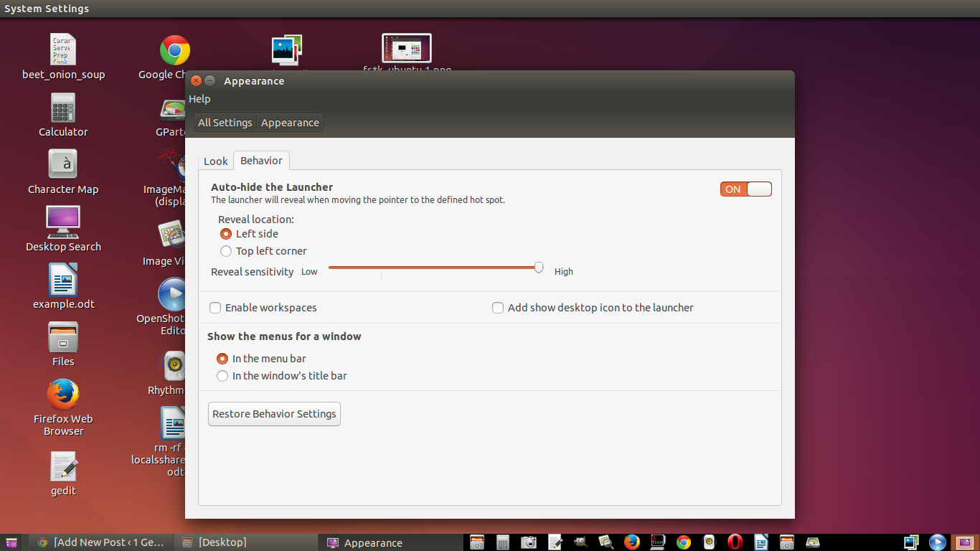This screenshot has height=551, width=980.
Task: Open the Help menu
Action: [x=199, y=99]
